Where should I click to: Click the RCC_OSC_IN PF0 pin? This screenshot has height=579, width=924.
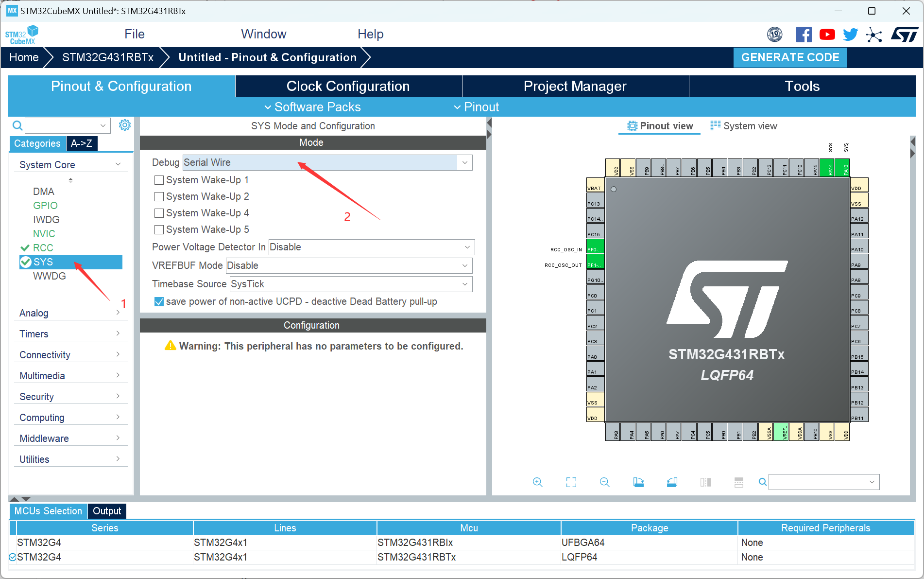[595, 246]
